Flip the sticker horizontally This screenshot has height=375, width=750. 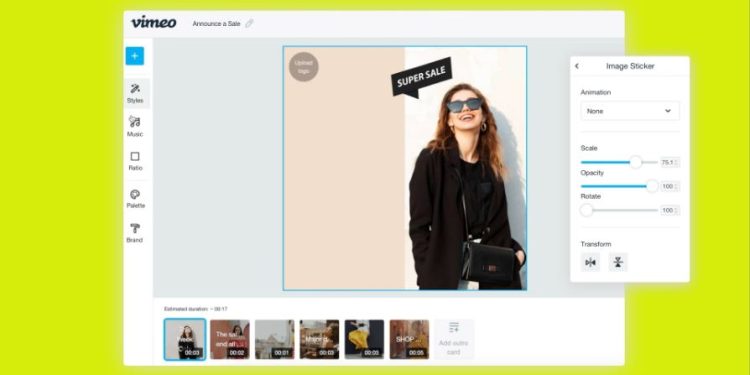point(590,262)
